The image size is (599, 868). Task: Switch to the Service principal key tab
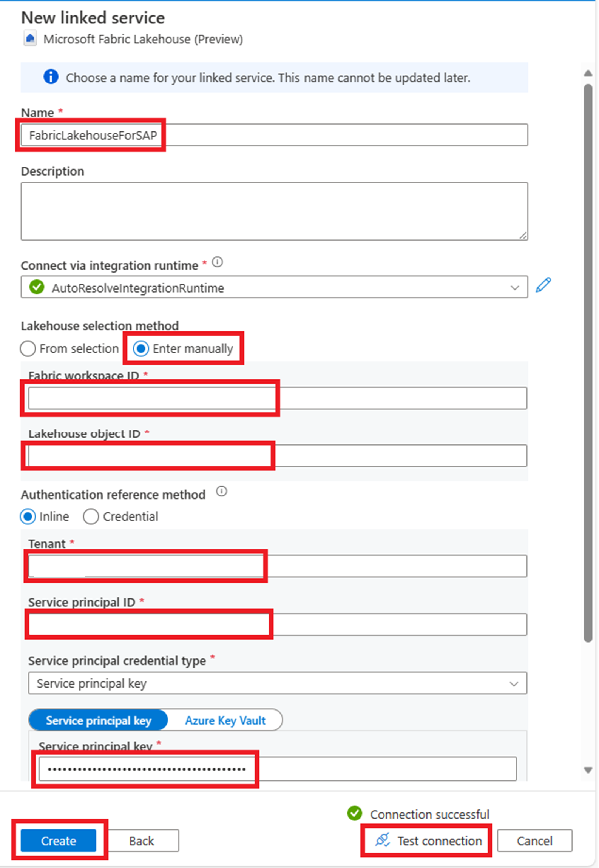click(98, 720)
